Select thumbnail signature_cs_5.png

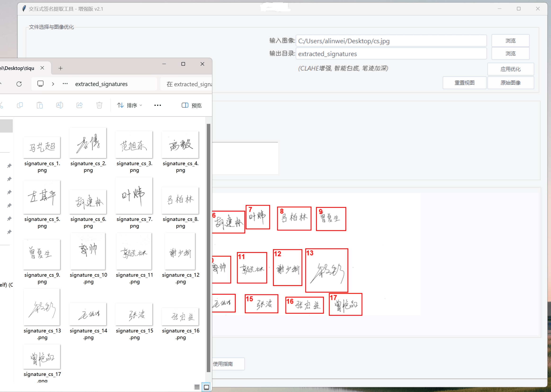[42, 197]
